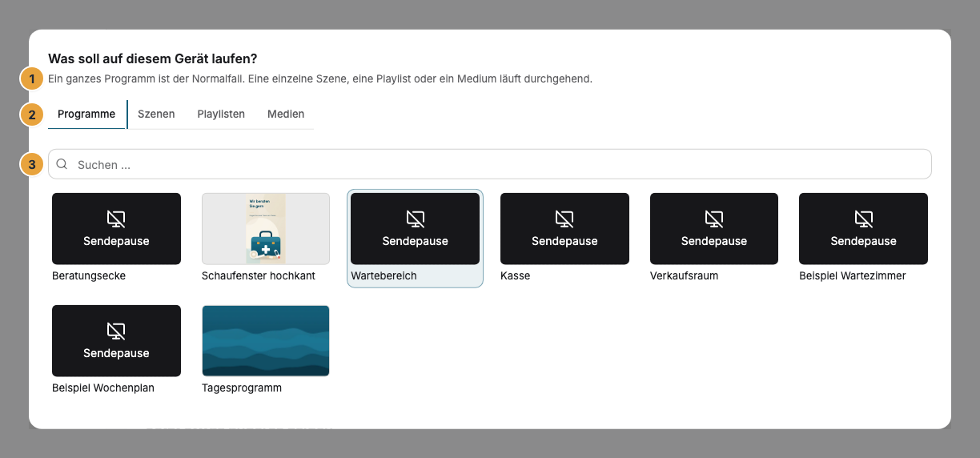The width and height of the screenshot is (980, 458).
Task: Pick the Tagesprogramm wave thumbnail
Action: click(266, 341)
